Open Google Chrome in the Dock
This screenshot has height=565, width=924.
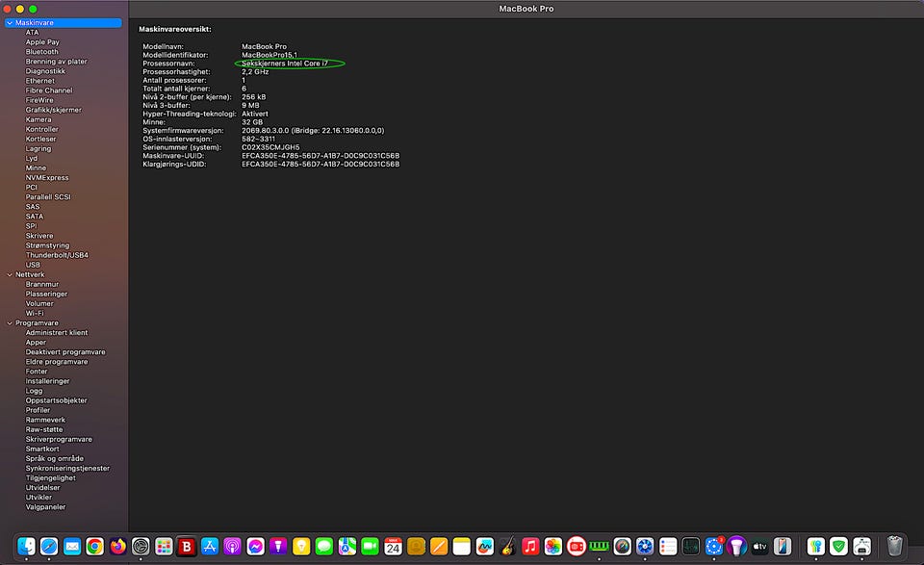coord(95,546)
